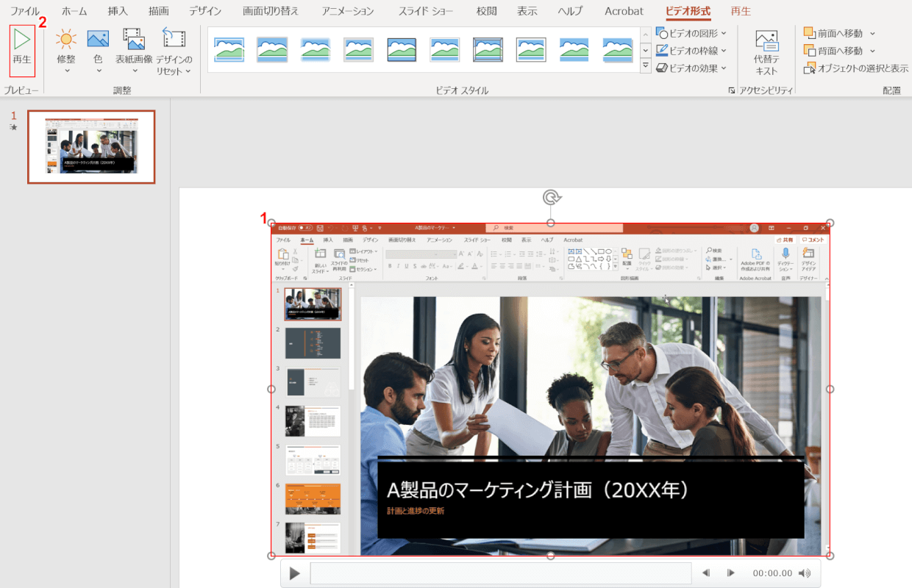
Task: Open ビデオの効果 video effects dropdown
Action: coord(691,68)
